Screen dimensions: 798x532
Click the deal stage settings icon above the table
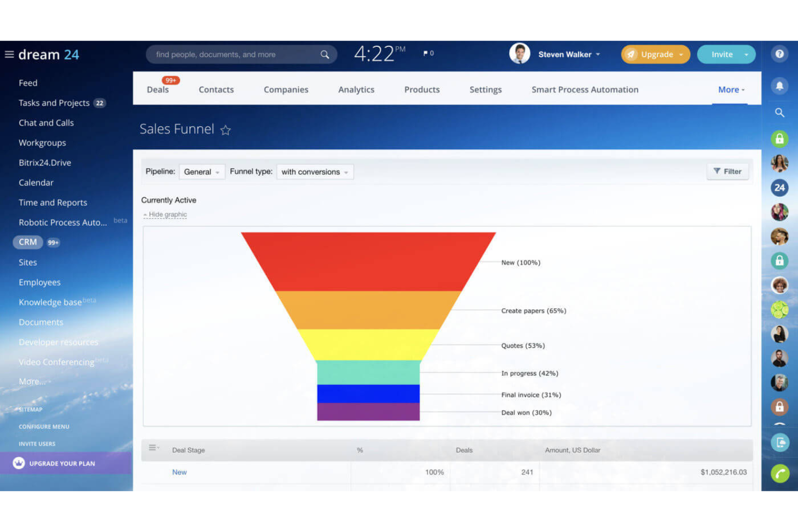coord(153,447)
